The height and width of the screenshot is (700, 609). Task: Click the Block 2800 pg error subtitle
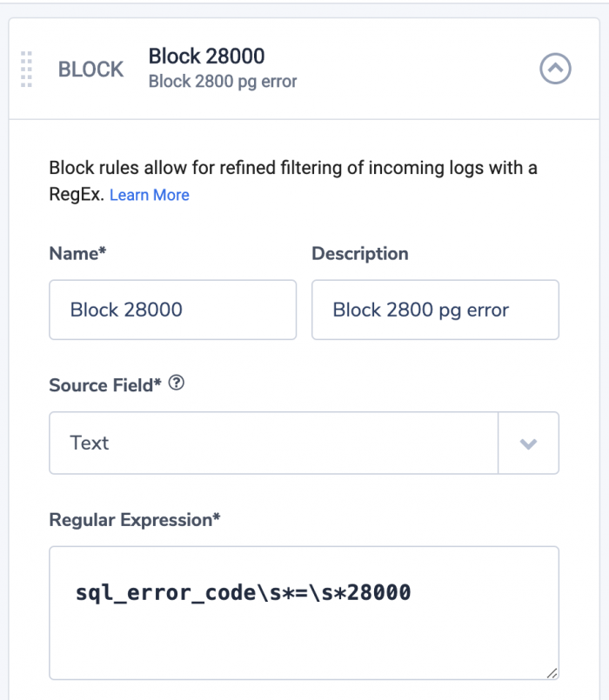(x=223, y=82)
